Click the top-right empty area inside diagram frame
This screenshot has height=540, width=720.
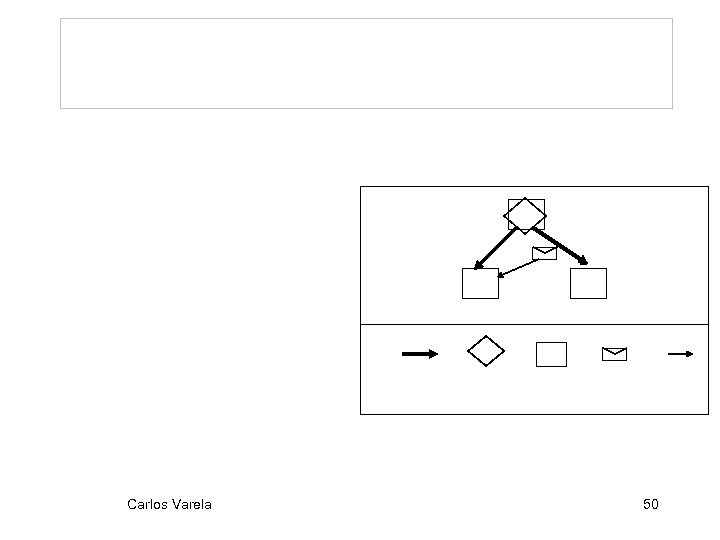(650, 220)
